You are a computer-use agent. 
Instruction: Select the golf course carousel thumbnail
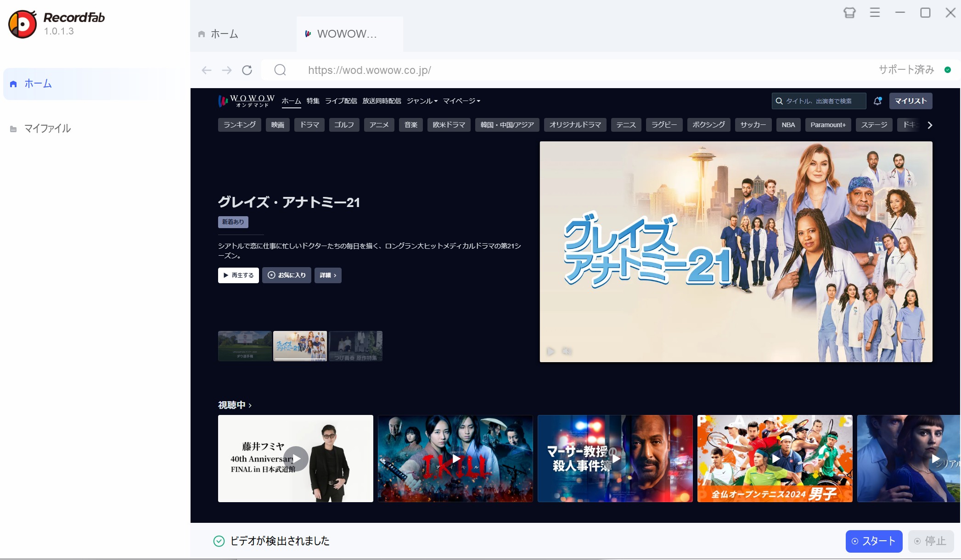(x=245, y=346)
